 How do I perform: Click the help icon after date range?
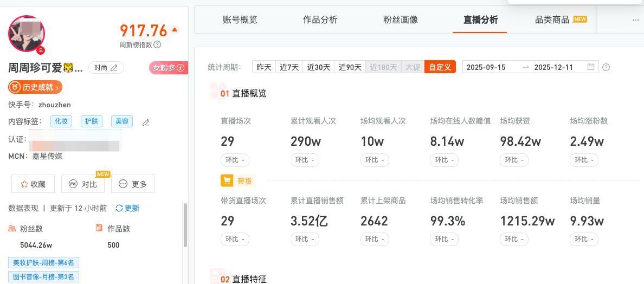606,67
